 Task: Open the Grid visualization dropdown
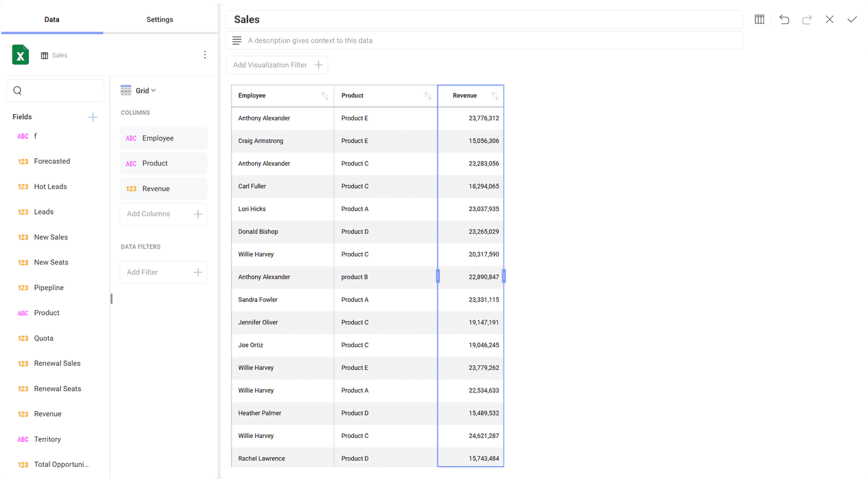pos(146,91)
